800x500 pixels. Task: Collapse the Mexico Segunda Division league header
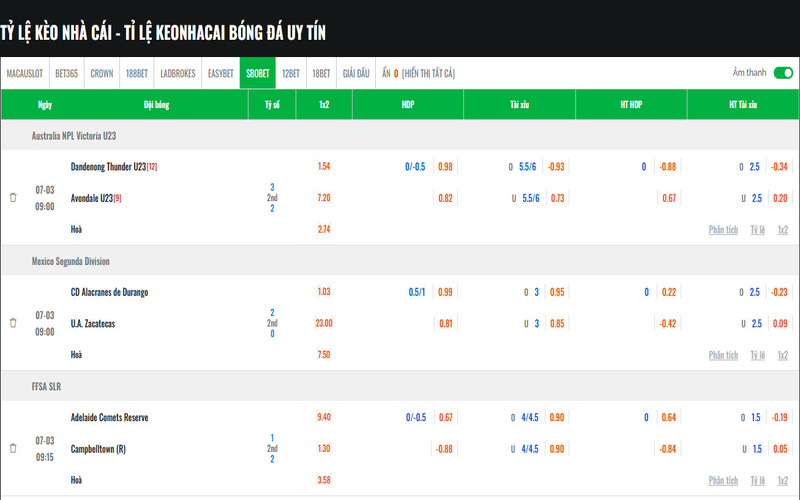click(x=70, y=261)
